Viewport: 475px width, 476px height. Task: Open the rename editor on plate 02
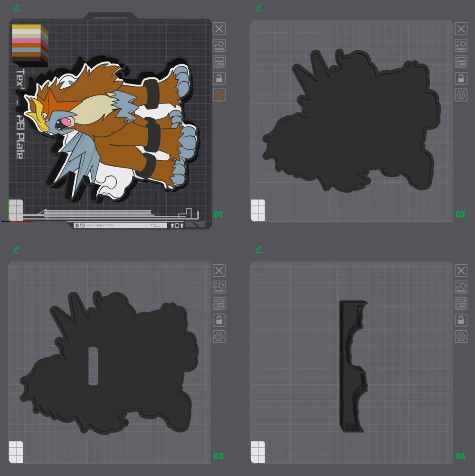259,7
